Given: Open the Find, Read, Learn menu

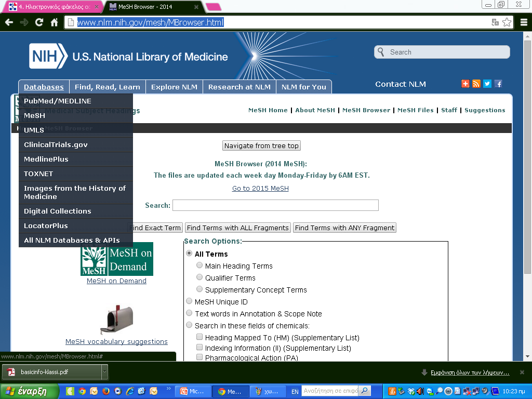Looking at the screenshot, I should [107, 87].
